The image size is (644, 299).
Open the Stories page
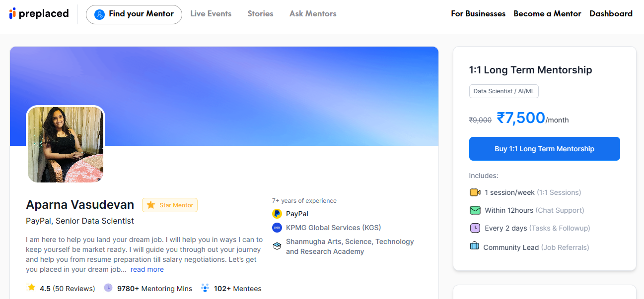click(261, 14)
